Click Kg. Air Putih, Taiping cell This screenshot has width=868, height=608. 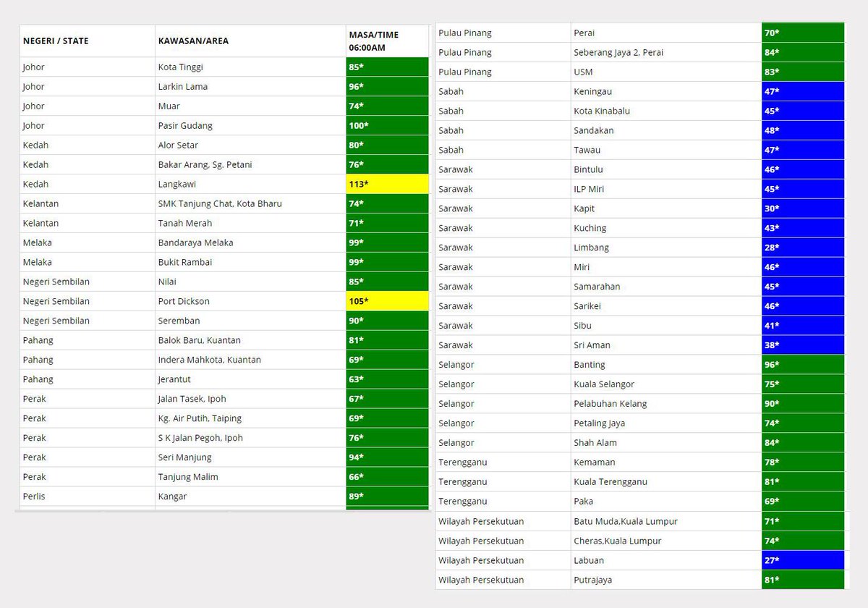[x=250, y=419]
